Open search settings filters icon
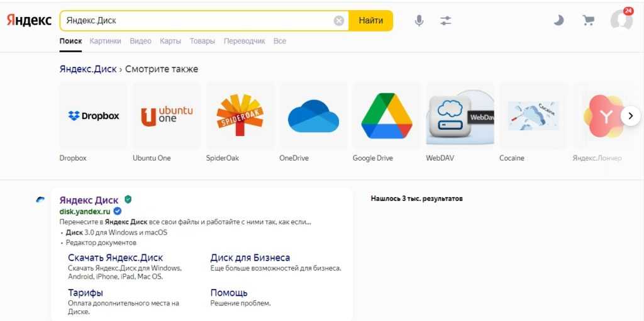Viewport: 644px width, 321px height. (x=446, y=21)
